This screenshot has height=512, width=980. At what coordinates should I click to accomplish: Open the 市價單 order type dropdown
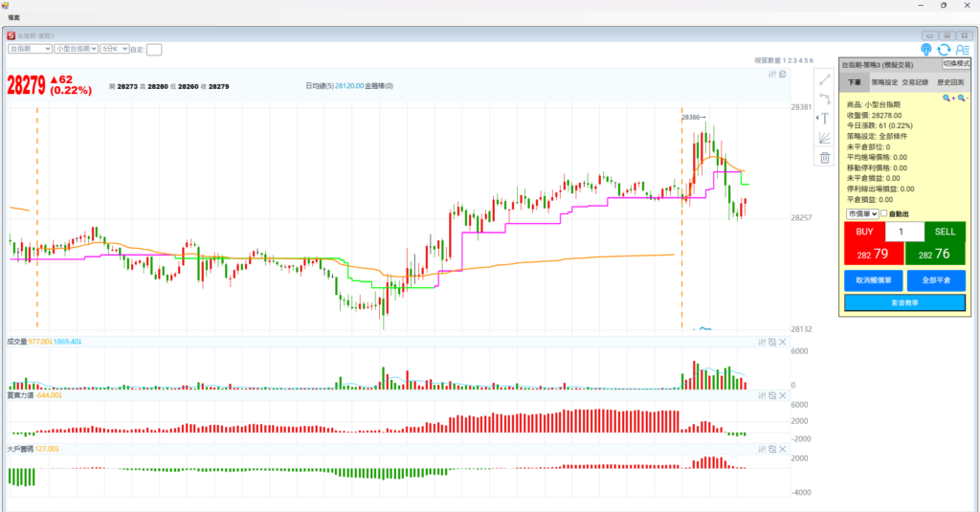coord(861,213)
